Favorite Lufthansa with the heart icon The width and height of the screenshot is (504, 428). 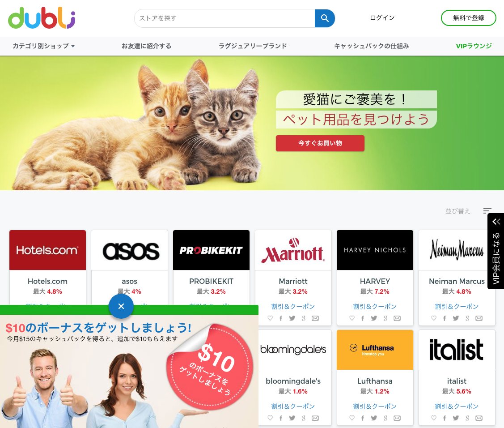coord(352,418)
